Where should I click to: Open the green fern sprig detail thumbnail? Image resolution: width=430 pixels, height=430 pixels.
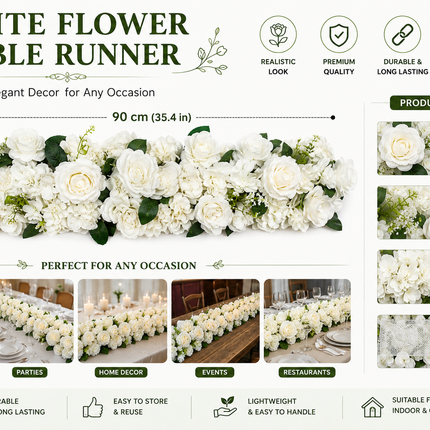pos(404,212)
